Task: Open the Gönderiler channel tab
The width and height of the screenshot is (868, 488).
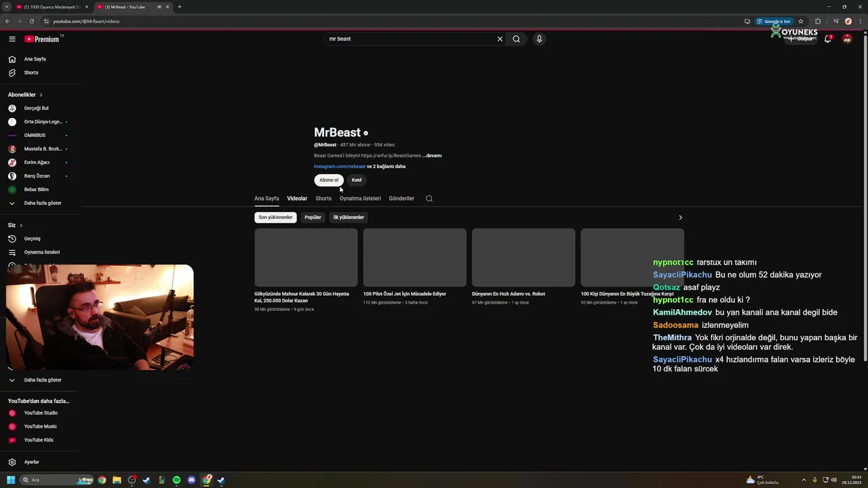Action: tap(401, 199)
